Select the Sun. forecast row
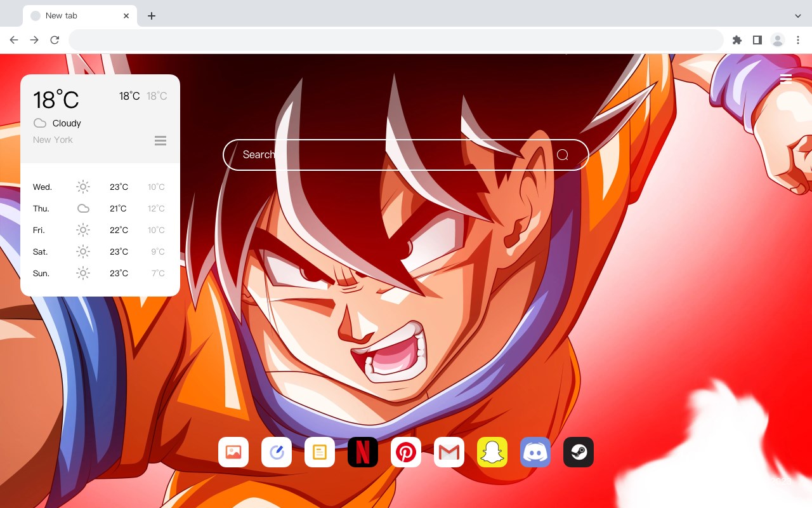Viewport: 812px width, 508px height. 100,273
